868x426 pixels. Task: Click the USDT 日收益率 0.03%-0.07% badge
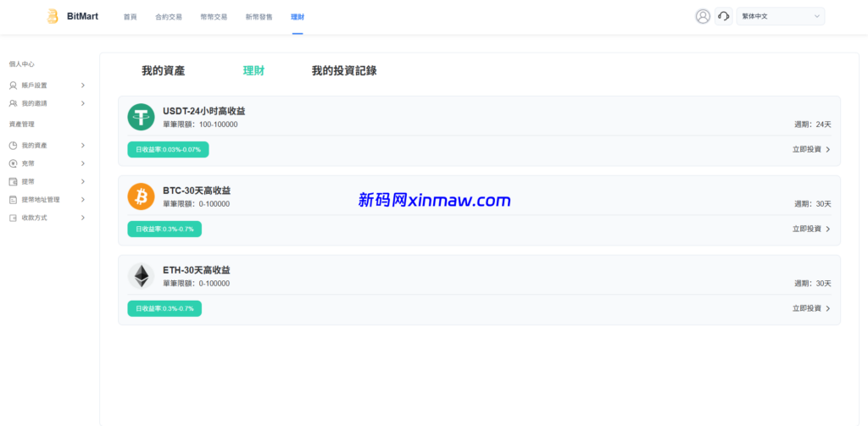169,149
